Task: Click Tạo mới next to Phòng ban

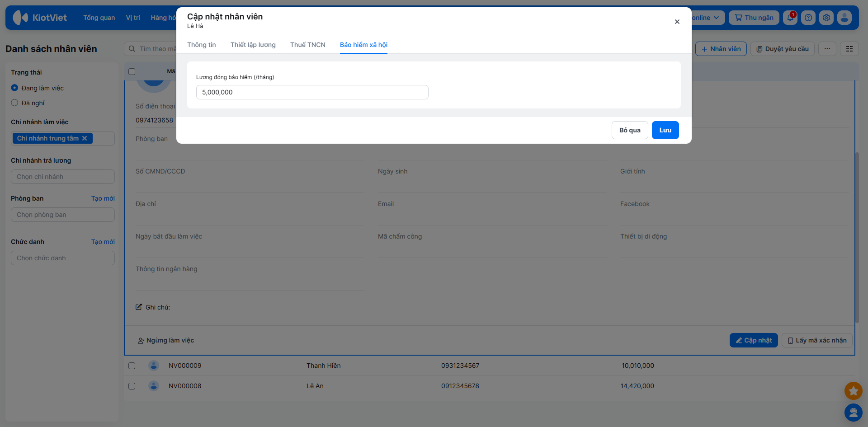Action: click(103, 198)
